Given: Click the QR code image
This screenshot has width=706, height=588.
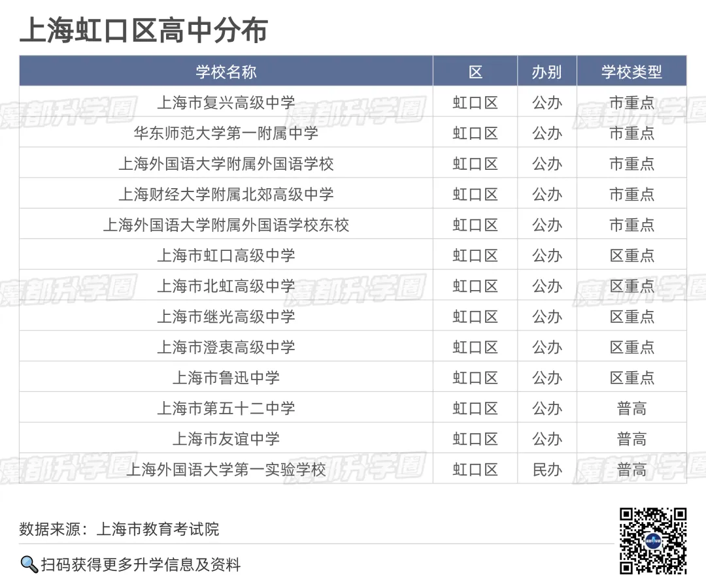Looking at the screenshot, I should click(x=653, y=541).
